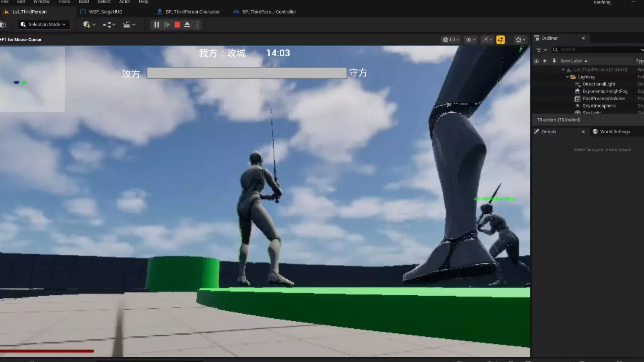Click the 我方：攻城 HUD label

[222, 53]
